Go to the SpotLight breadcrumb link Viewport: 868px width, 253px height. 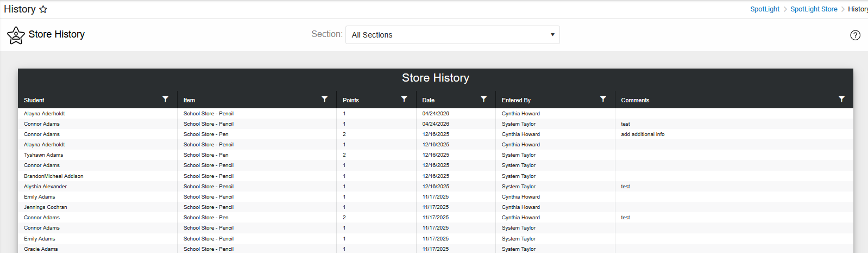tap(765, 9)
